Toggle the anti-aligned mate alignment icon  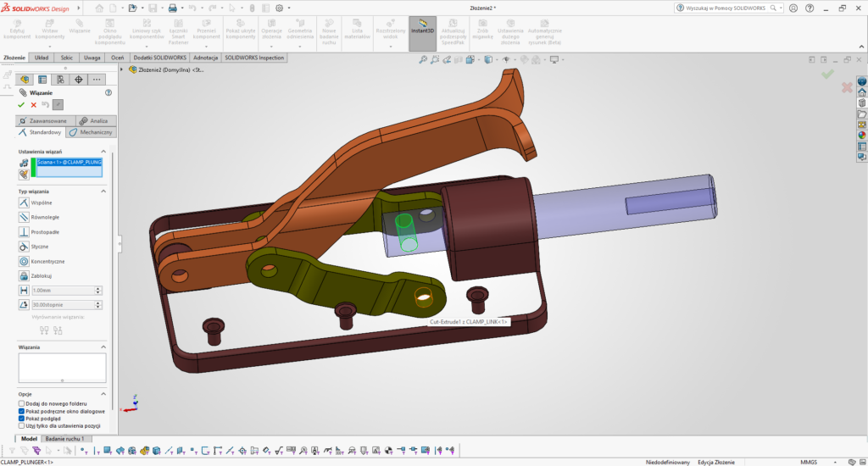58,330
